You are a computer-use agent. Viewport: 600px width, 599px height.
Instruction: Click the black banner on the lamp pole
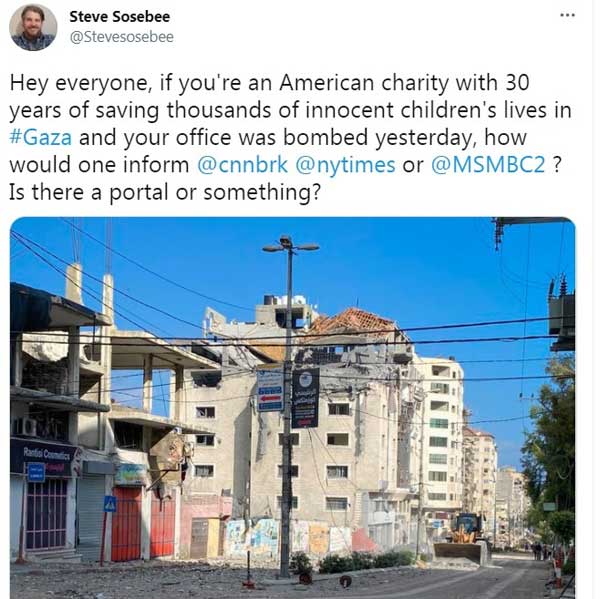coord(305,398)
